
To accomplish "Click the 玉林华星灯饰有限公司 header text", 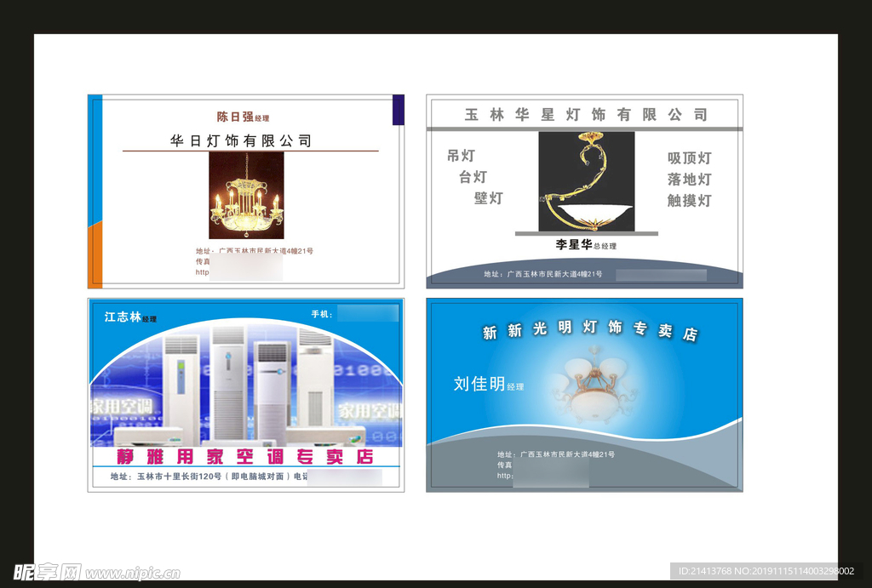I will coord(586,114).
